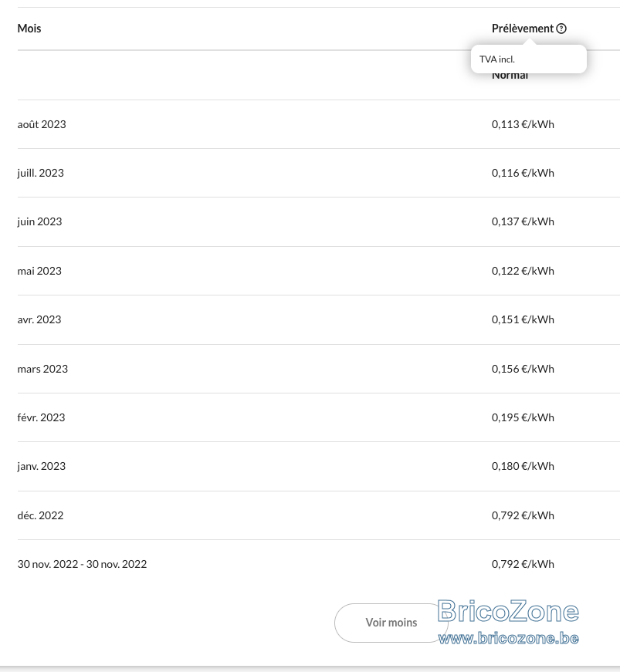Select the 'janv. 2023' row label
The image size is (620, 672).
pos(41,466)
